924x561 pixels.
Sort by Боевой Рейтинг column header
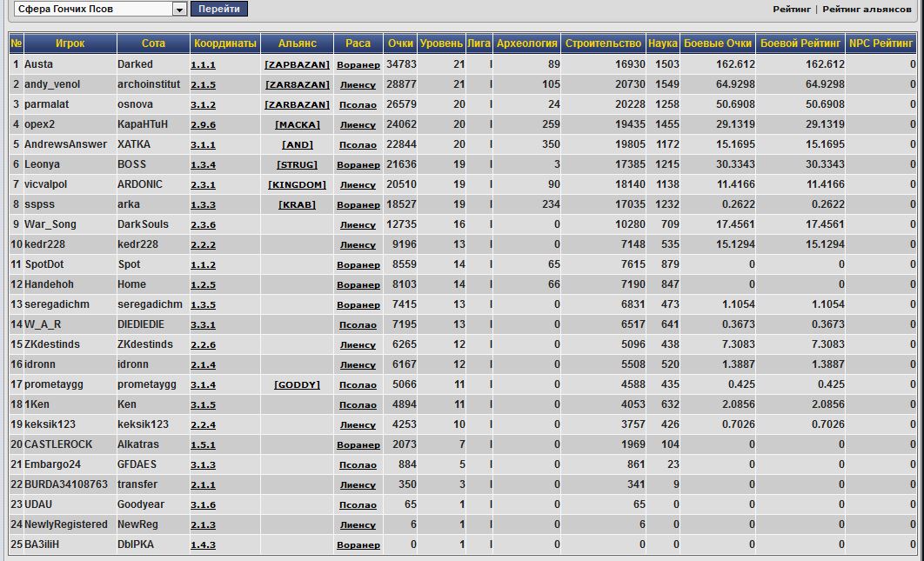(800, 43)
